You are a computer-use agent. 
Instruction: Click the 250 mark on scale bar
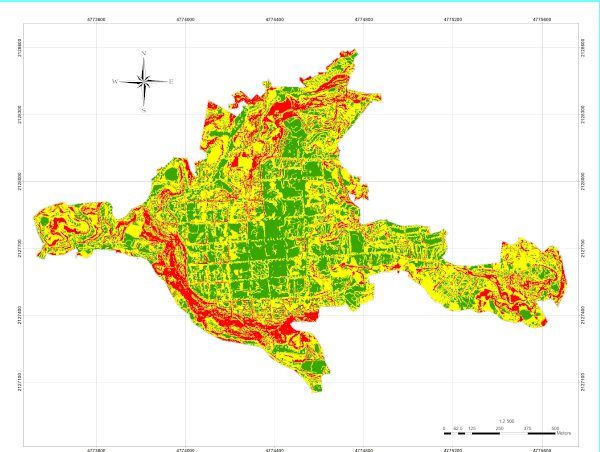[499, 427]
